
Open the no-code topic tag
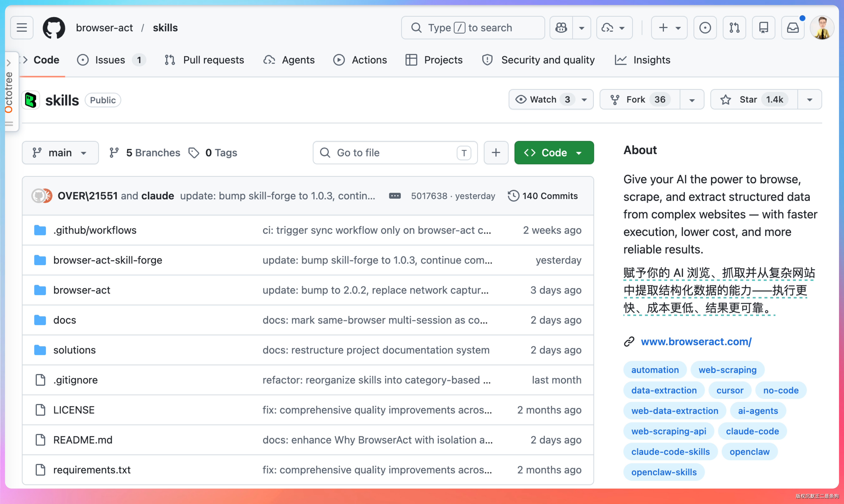click(x=780, y=391)
